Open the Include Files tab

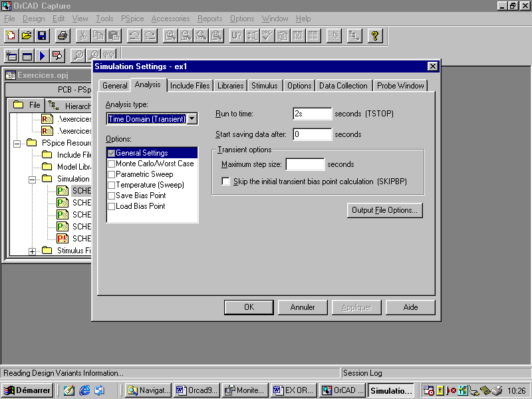[x=190, y=86]
